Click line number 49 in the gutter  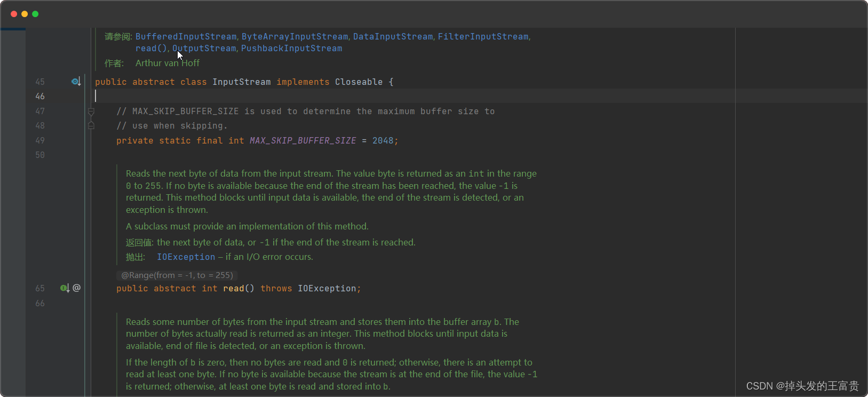[40, 140]
